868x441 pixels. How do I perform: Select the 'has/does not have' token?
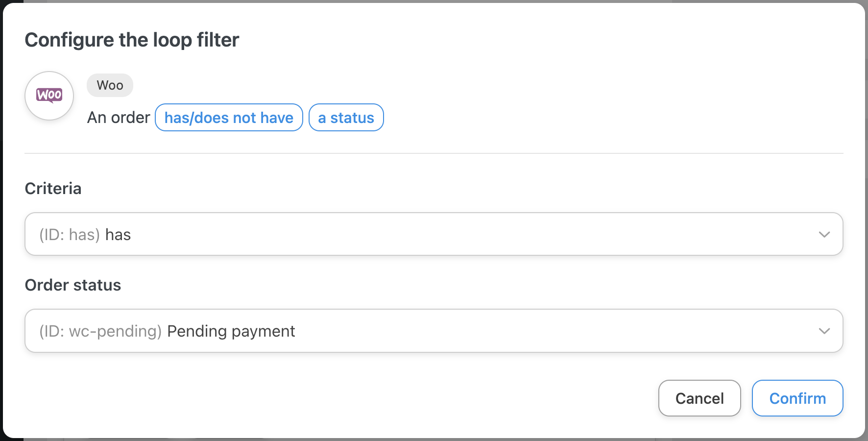(229, 118)
